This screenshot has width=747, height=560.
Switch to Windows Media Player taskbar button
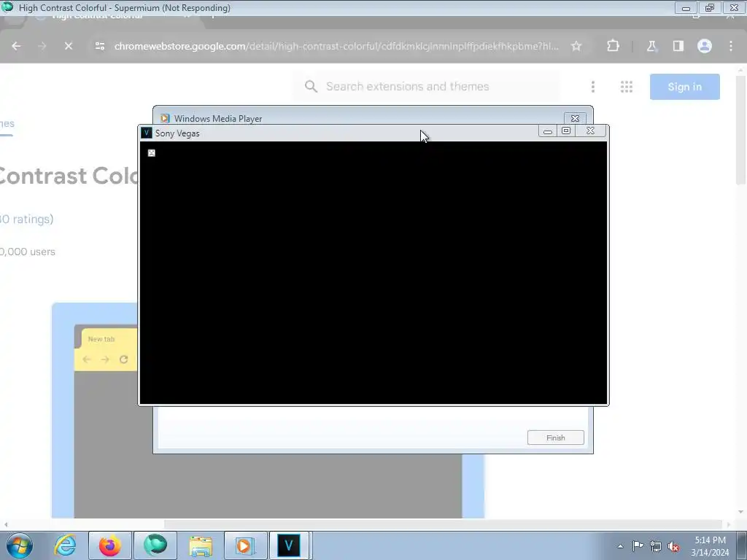[x=245, y=545]
